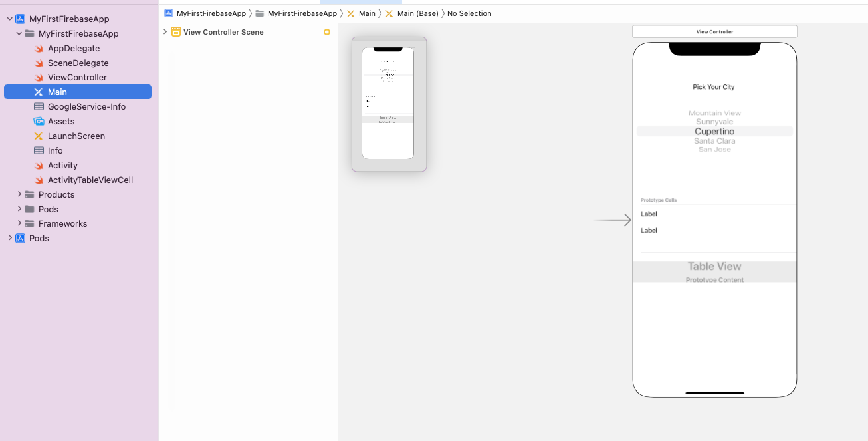The image size is (868, 441).
Task: Click Mountain View in picker
Action: [x=714, y=113]
